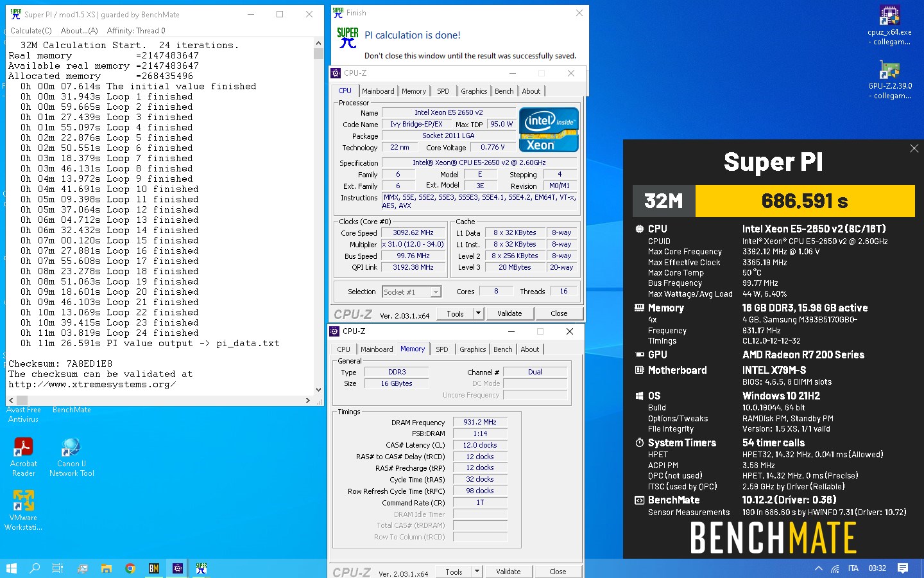The width and height of the screenshot is (924, 578).
Task: Click Super PI vertical scrollbar down arrow
Action: pos(318,390)
